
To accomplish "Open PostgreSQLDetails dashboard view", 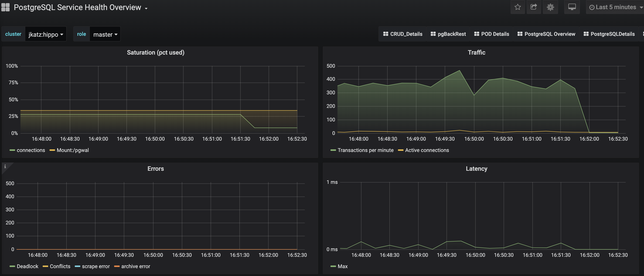I will (x=609, y=34).
